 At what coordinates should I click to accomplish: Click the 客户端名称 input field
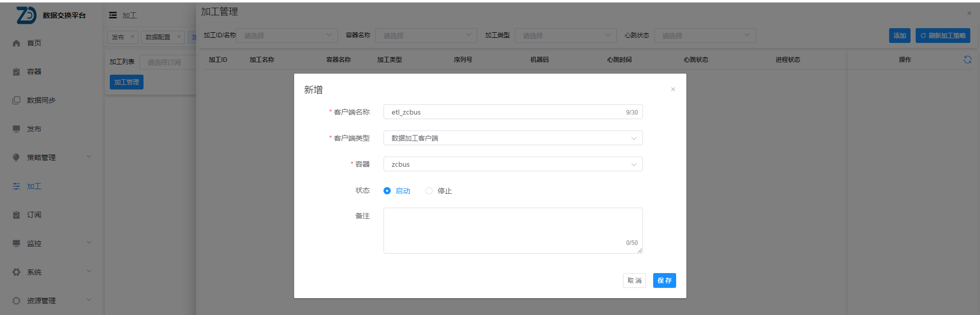pos(506,112)
